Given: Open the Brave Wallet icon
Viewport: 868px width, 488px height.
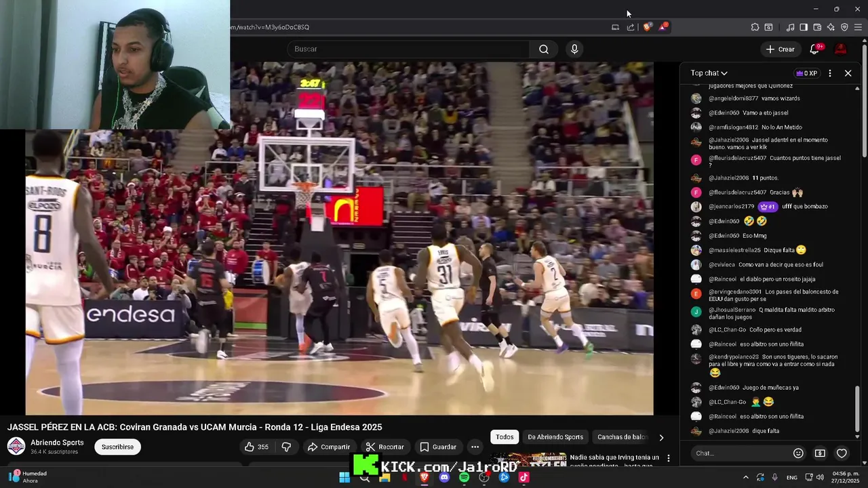Looking at the screenshot, I should [817, 27].
